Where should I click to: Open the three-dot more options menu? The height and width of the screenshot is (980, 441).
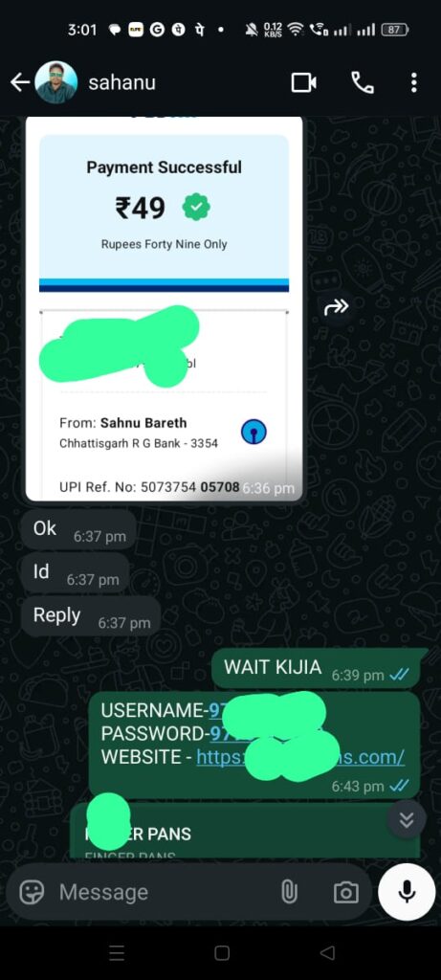pos(413,82)
